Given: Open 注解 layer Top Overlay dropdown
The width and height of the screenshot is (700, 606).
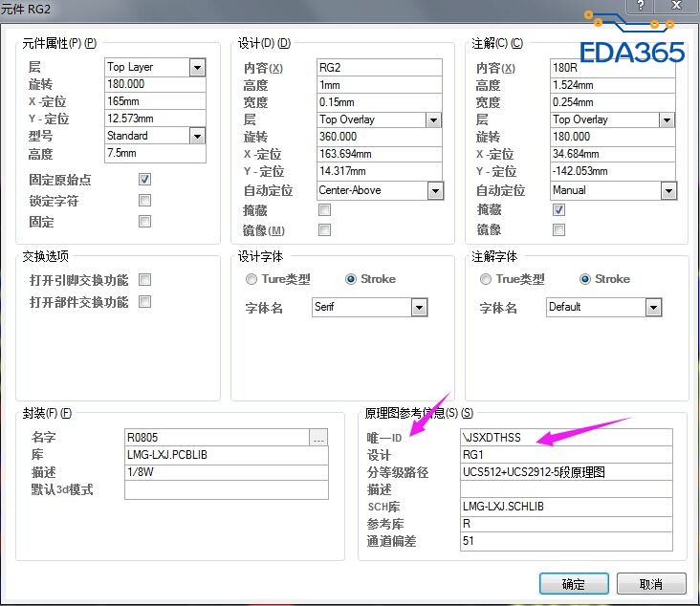Looking at the screenshot, I should [x=667, y=120].
